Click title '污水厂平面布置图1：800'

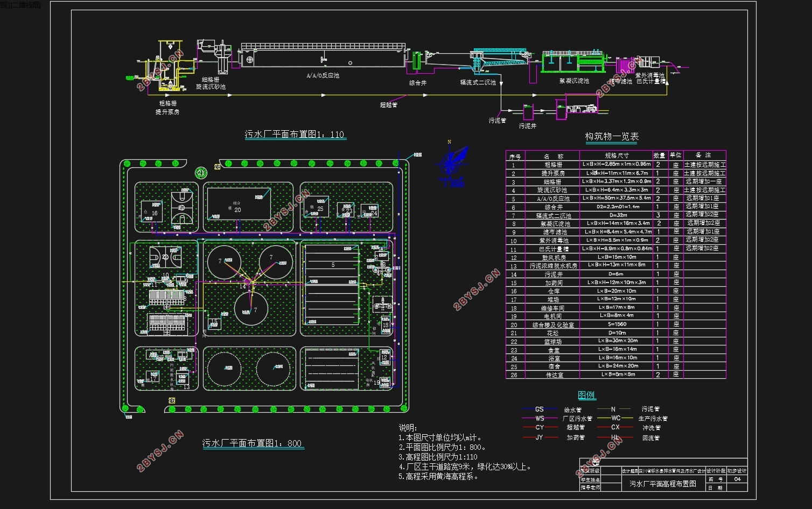(252, 443)
